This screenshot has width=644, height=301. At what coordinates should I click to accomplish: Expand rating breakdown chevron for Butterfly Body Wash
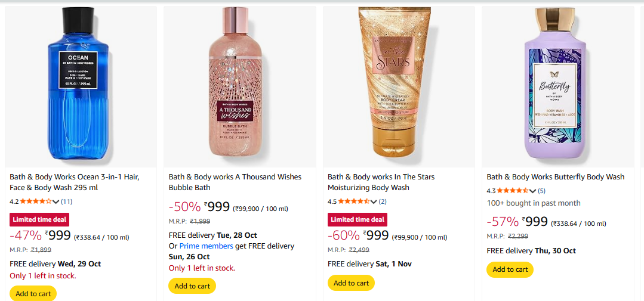pyautogui.click(x=534, y=191)
